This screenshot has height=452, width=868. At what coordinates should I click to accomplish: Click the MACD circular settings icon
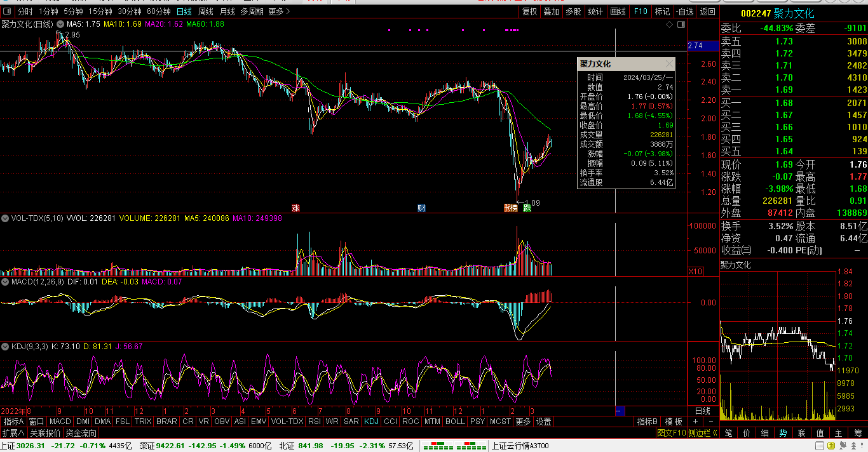[5, 281]
